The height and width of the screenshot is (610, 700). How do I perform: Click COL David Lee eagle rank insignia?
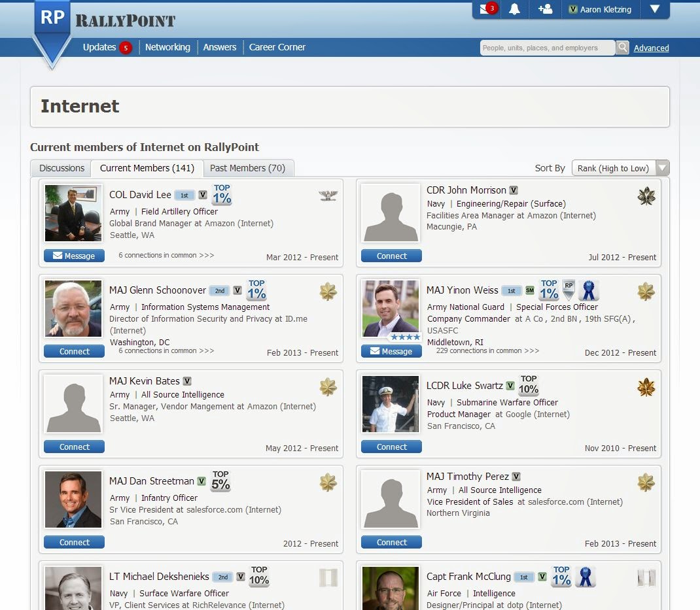pos(328,195)
